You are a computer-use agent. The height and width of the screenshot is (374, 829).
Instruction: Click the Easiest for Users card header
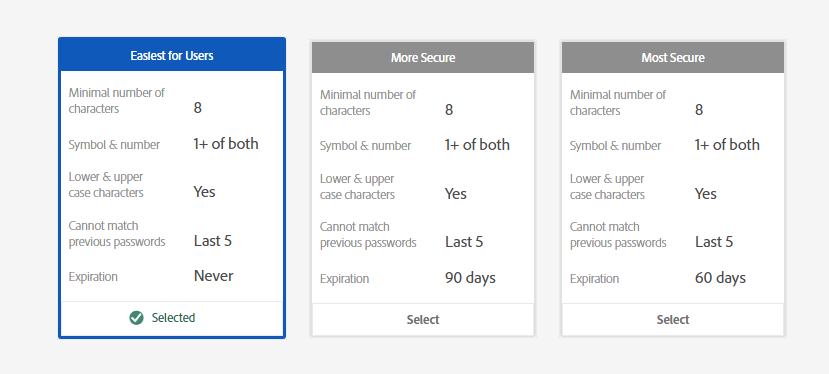172,56
